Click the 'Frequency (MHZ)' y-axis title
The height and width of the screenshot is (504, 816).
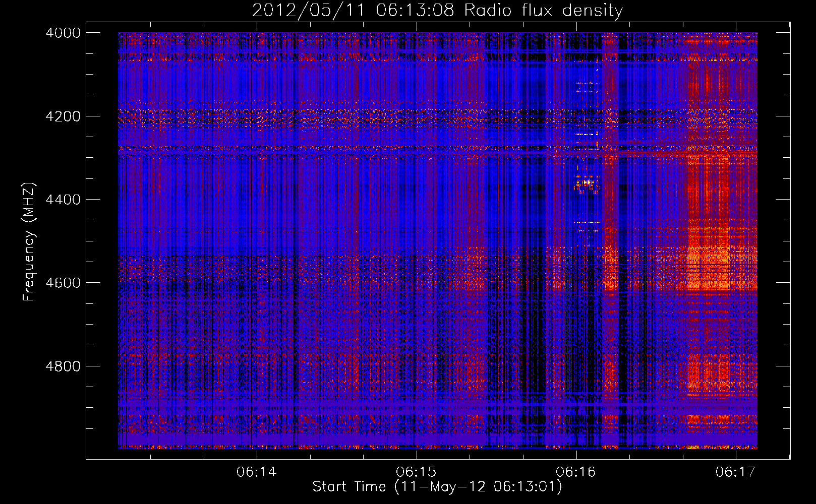(29, 242)
